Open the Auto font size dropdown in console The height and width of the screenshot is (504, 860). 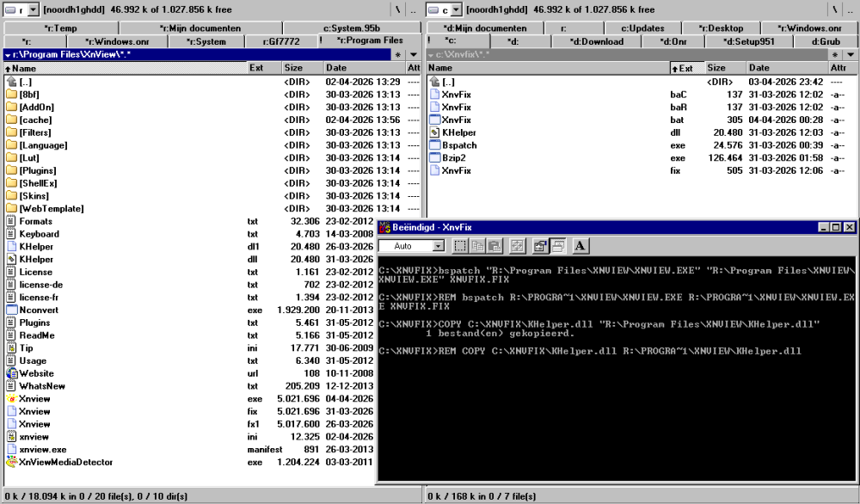[439, 246]
